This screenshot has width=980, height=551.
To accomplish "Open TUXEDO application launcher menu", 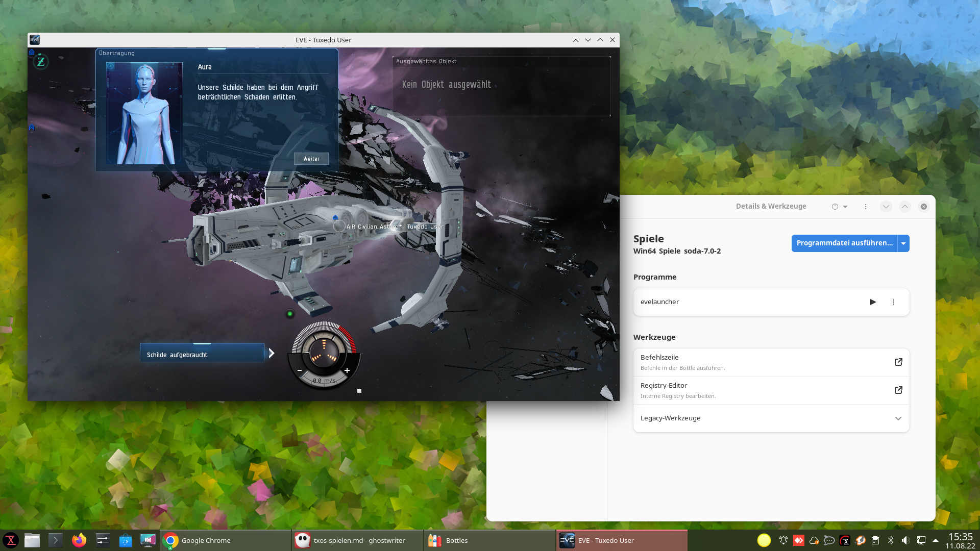I will pos(11,540).
